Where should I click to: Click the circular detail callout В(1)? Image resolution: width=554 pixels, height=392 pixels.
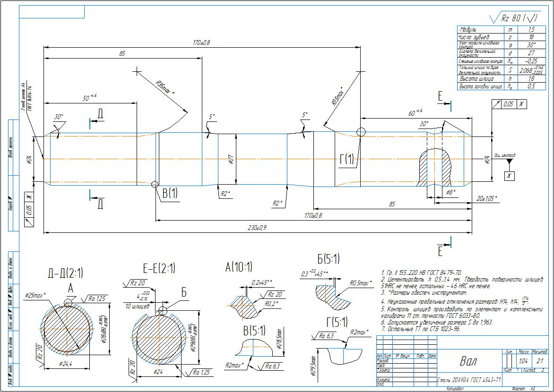click(x=155, y=184)
